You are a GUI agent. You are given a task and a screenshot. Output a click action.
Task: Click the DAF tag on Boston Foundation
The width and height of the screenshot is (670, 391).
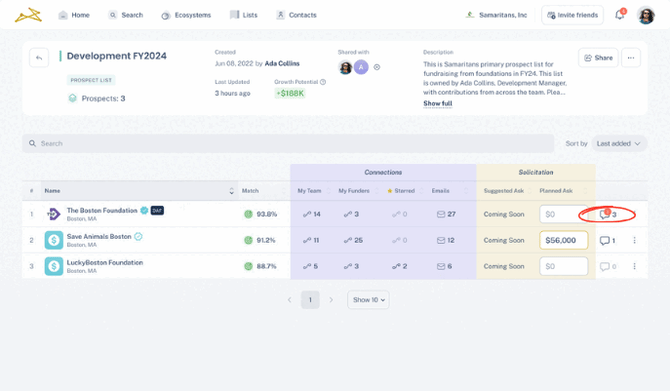(x=157, y=210)
